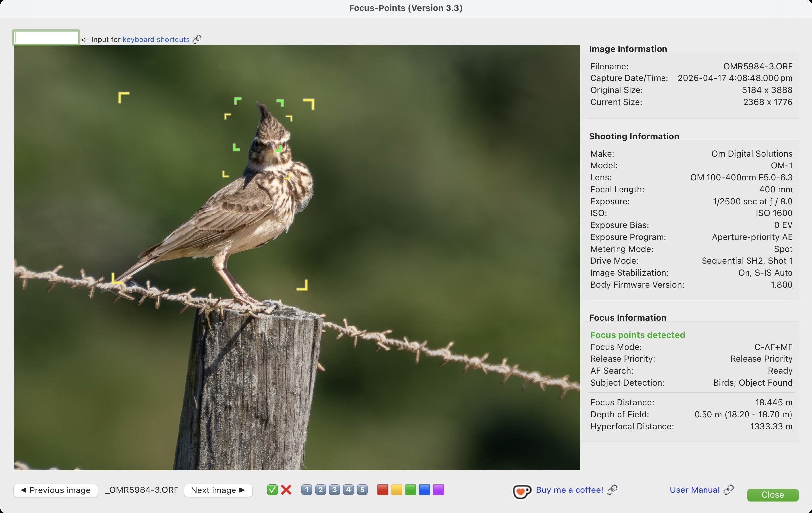Go to Previous image
This screenshot has height=513, width=812.
coord(56,490)
